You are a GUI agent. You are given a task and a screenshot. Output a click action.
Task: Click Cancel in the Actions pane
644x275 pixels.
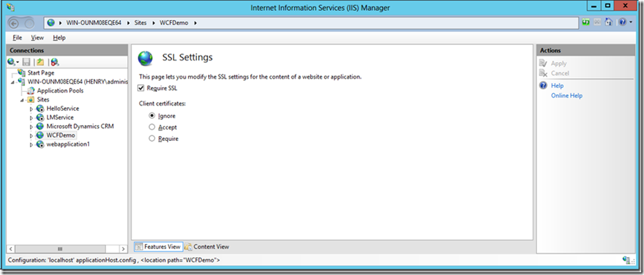pyautogui.click(x=560, y=73)
